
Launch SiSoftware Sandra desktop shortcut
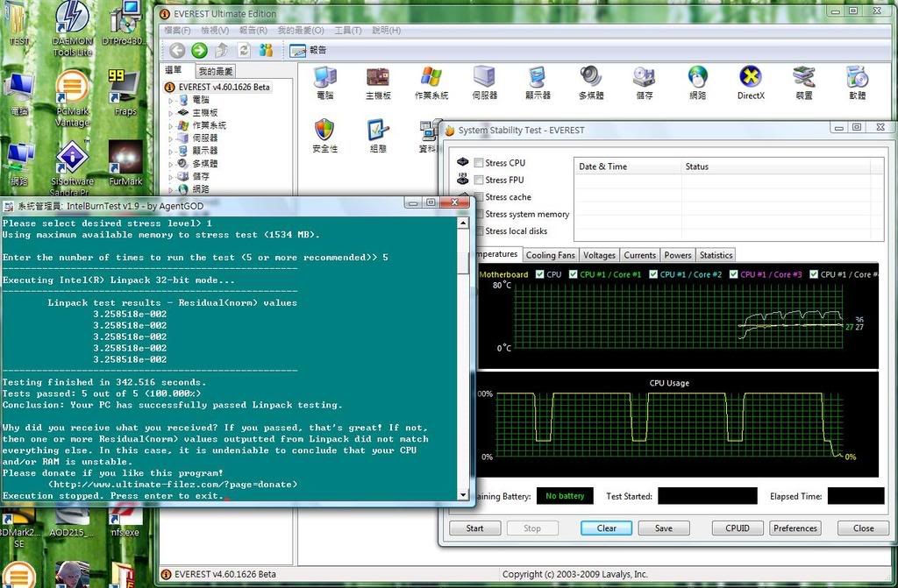pyautogui.click(x=72, y=168)
